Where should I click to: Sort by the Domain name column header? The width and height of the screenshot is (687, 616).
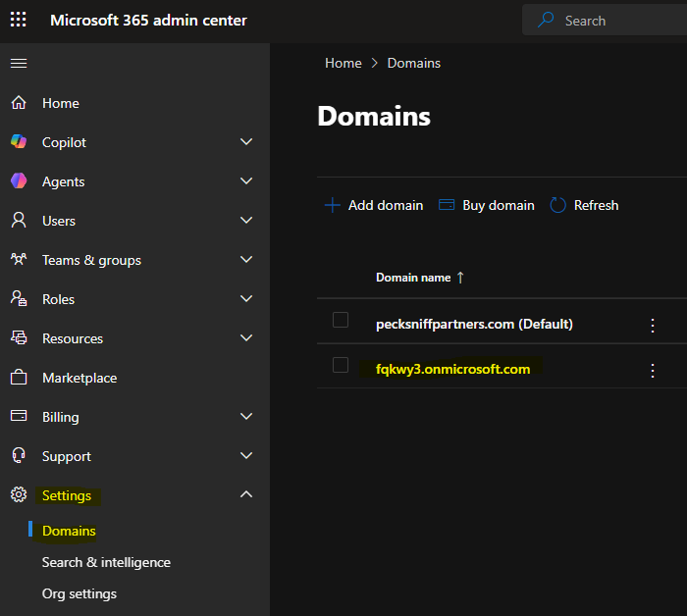point(413,278)
